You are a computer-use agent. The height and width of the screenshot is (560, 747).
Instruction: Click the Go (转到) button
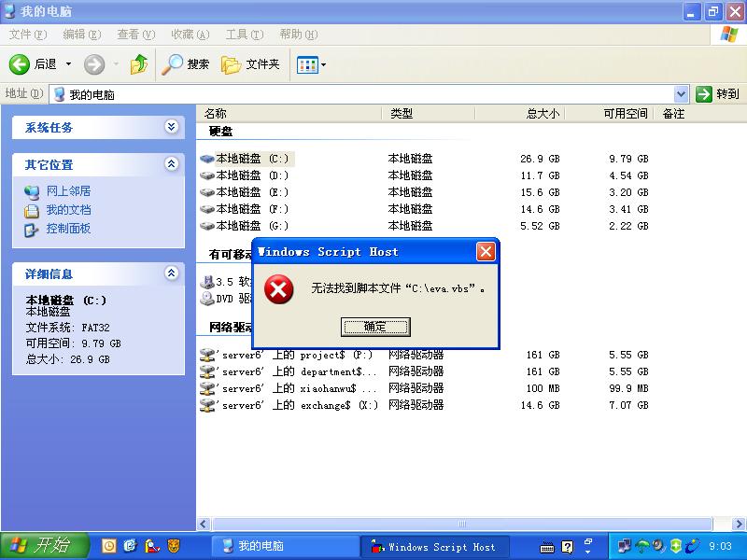pyautogui.click(x=717, y=94)
